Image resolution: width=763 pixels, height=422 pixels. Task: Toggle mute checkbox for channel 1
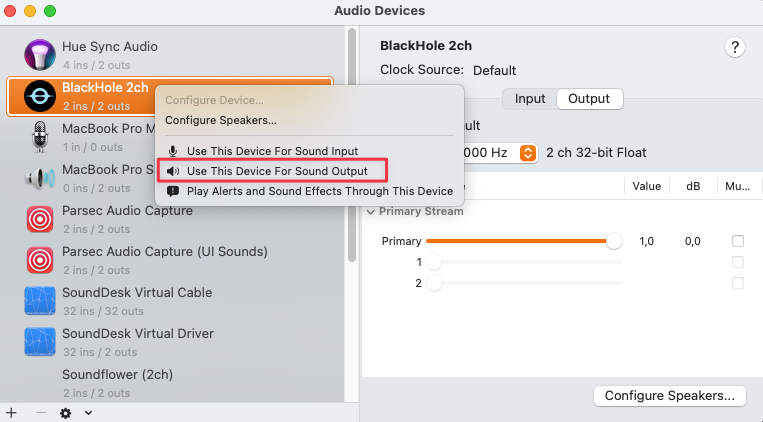738,262
